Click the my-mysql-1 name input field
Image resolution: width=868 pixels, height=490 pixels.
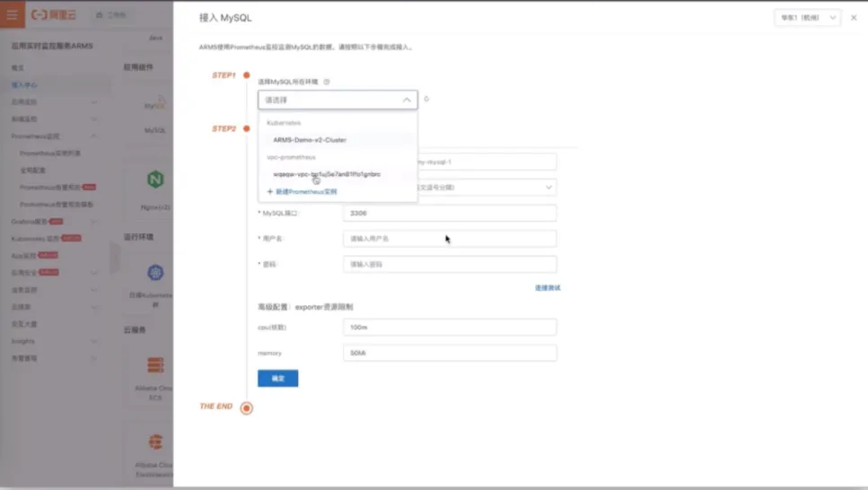(x=486, y=162)
